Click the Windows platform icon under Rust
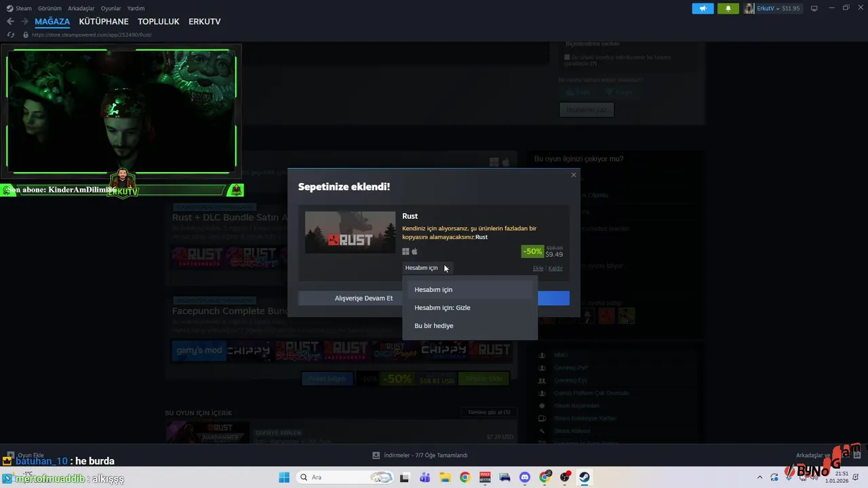This screenshot has width=868, height=488. click(x=406, y=251)
